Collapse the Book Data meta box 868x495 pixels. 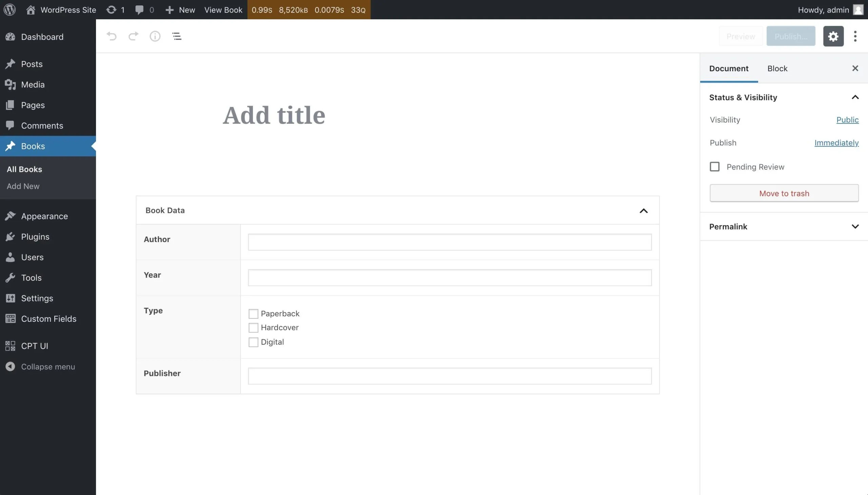pos(643,211)
